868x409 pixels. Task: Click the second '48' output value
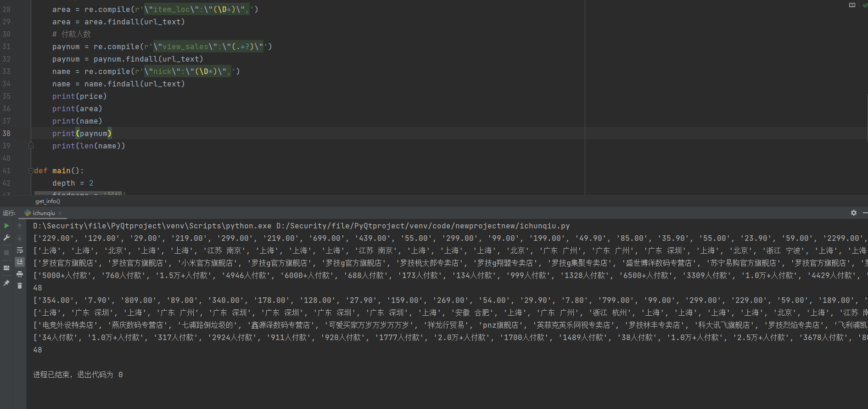pos(38,350)
